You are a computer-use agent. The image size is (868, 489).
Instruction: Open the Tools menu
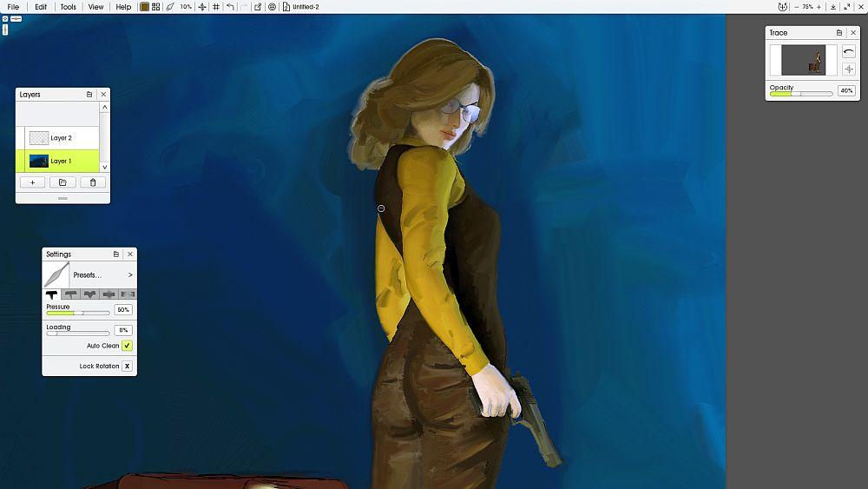(68, 7)
